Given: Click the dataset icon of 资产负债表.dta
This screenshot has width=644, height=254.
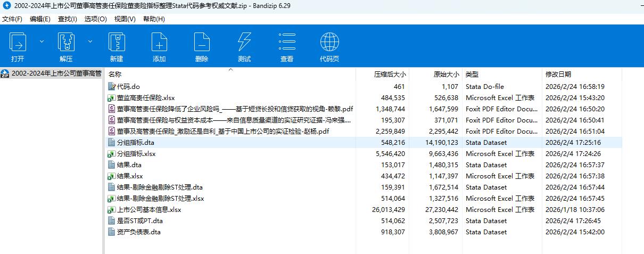Looking at the screenshot, I should pos(112,232).
